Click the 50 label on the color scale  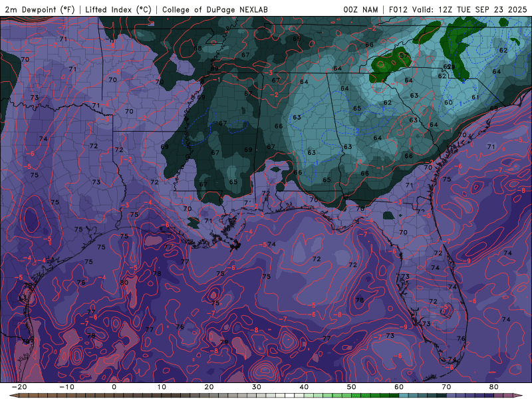tap(352, 387)
